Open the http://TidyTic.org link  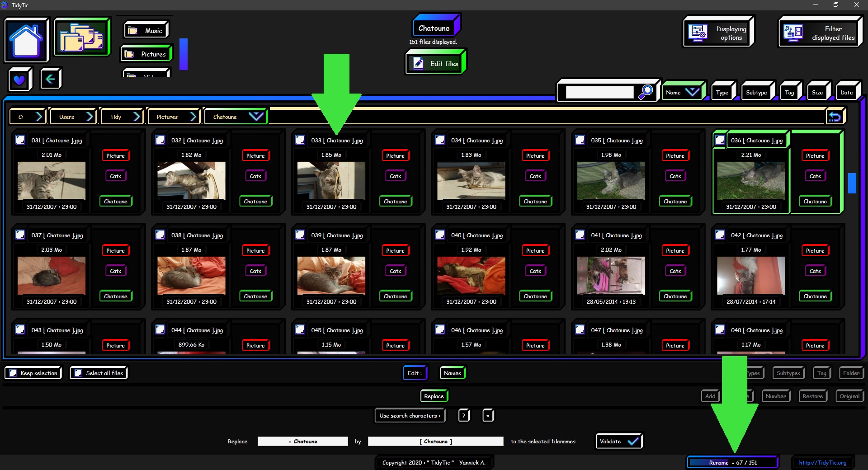coord(822,462)
